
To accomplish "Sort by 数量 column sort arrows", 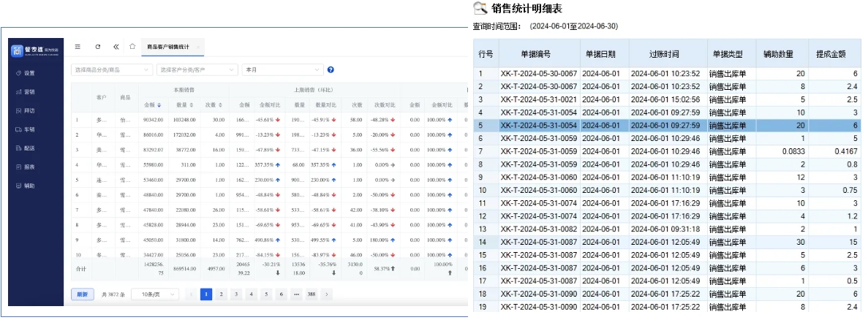I will click(192, 105).
